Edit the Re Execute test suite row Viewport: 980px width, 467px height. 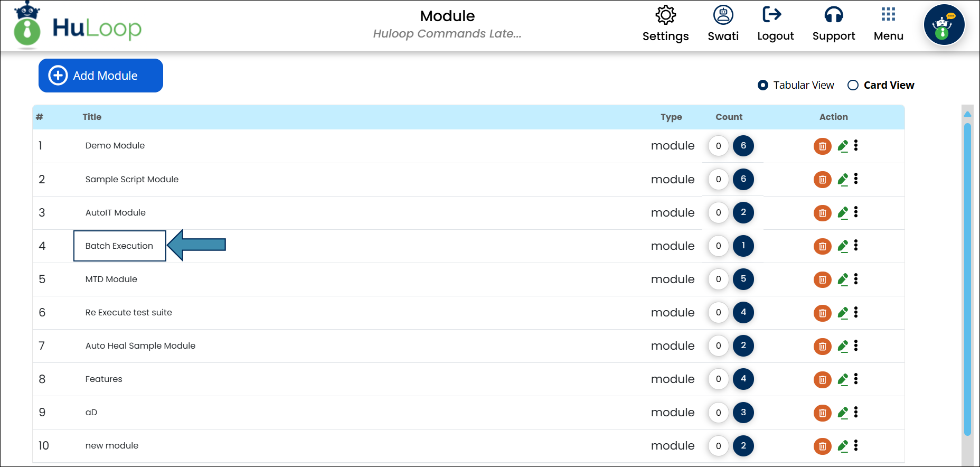pos(843,313)
